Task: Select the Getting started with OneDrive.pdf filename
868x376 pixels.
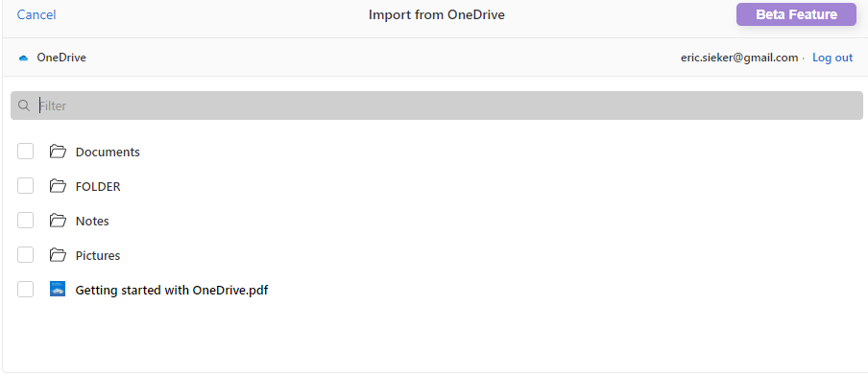Action: click(172, 290)
